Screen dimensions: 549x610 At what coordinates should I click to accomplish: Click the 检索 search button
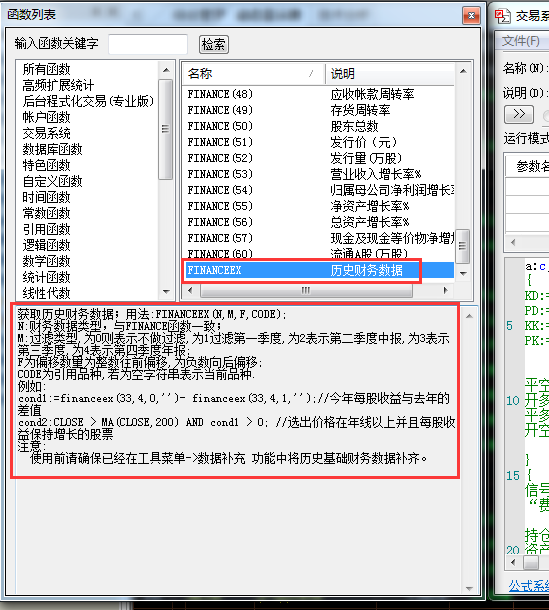tap(214, 44)
